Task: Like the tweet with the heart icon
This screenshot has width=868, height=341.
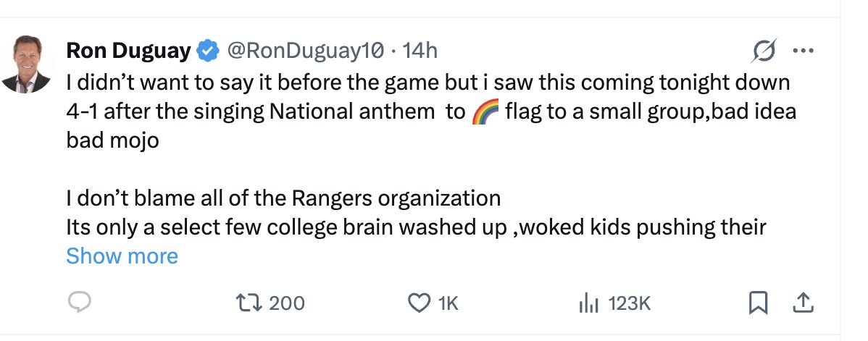Action: pyautogui.click(x=419, y=303)
